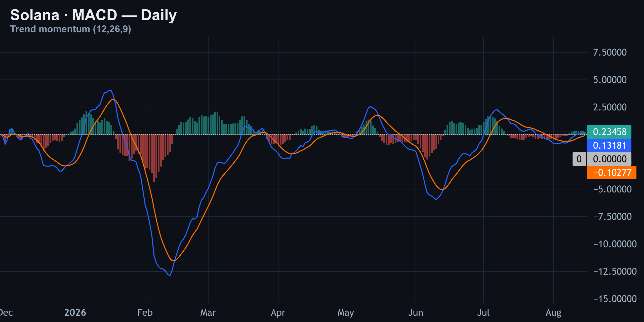
Task: Click the small gray '0' tag
Action: click(x=579, y=159)
